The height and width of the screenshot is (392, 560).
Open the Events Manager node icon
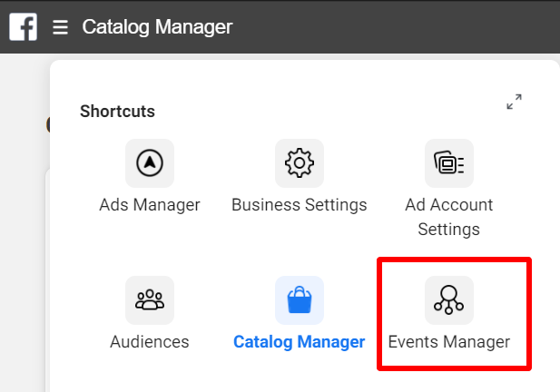pos(449,300)
